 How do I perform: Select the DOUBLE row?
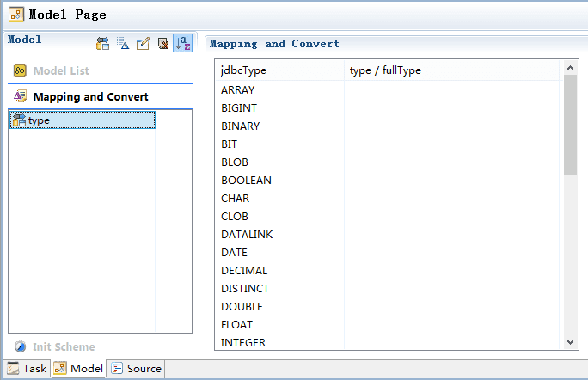[x=388, y=306]
